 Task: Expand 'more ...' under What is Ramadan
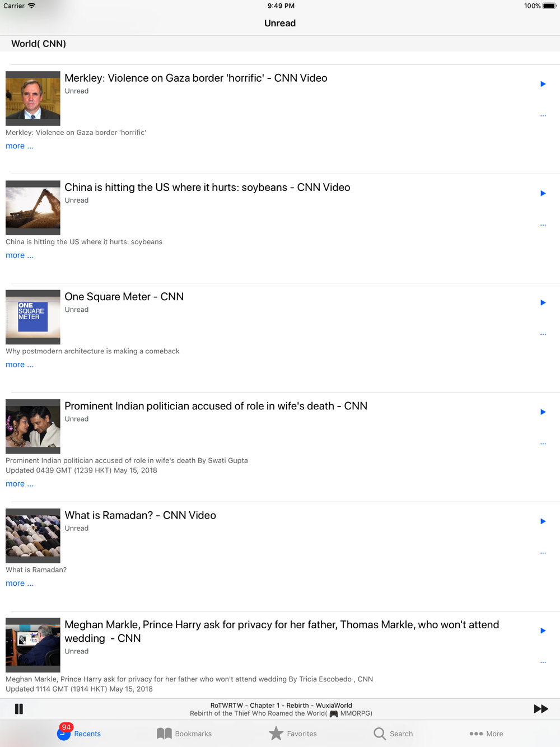click(x=20, y=583)
